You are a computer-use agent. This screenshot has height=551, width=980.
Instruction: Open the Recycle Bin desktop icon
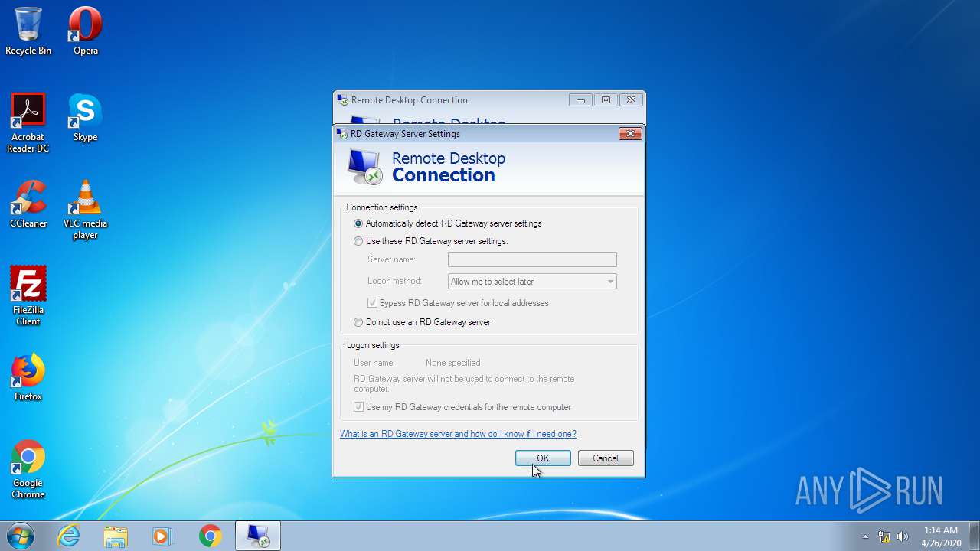[x=28, y=31]
